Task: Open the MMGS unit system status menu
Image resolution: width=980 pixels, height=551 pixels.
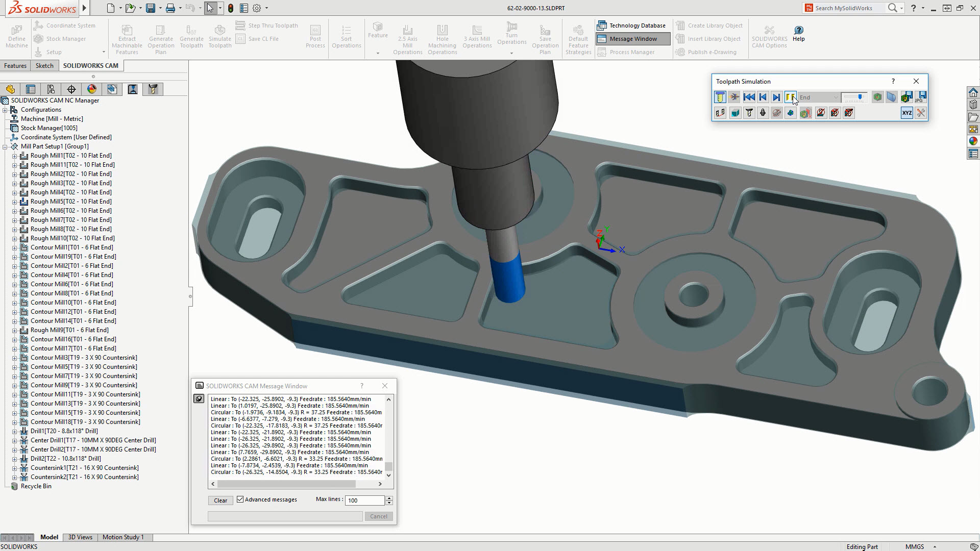Action: click(x=920, y=546)
